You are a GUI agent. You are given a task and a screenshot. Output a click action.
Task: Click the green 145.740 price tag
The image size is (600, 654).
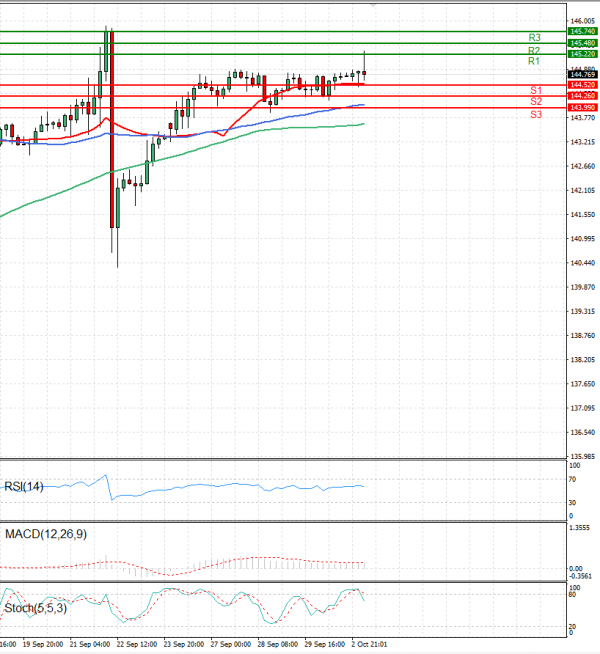click(x=582, y=31)
